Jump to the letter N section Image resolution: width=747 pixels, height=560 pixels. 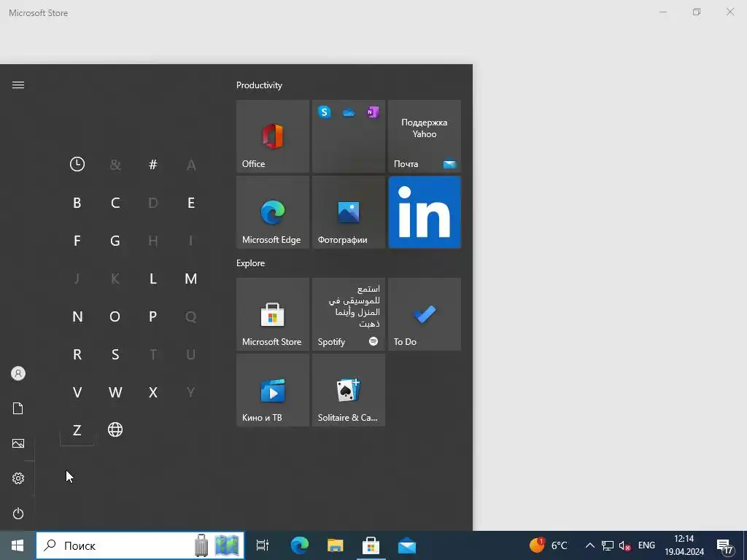(77, 316)
